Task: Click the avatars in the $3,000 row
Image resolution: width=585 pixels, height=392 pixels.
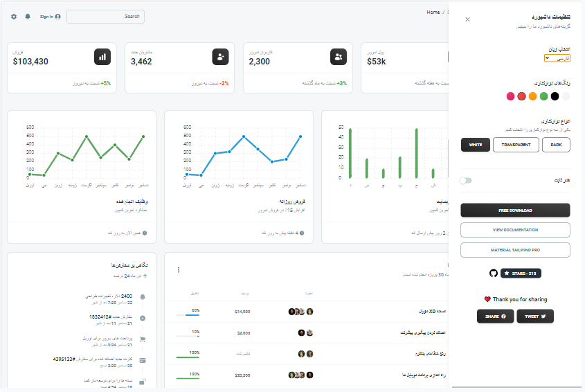Action: tap(305, 332)
